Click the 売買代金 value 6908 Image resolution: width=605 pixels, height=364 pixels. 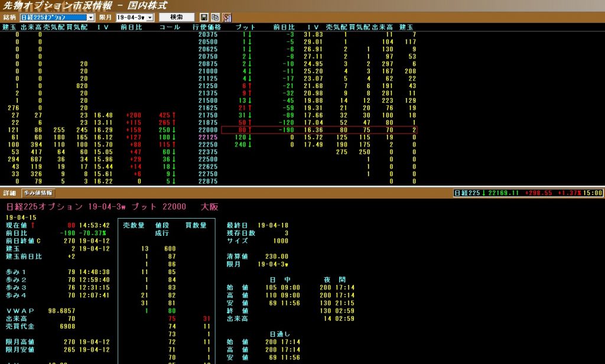67,326
